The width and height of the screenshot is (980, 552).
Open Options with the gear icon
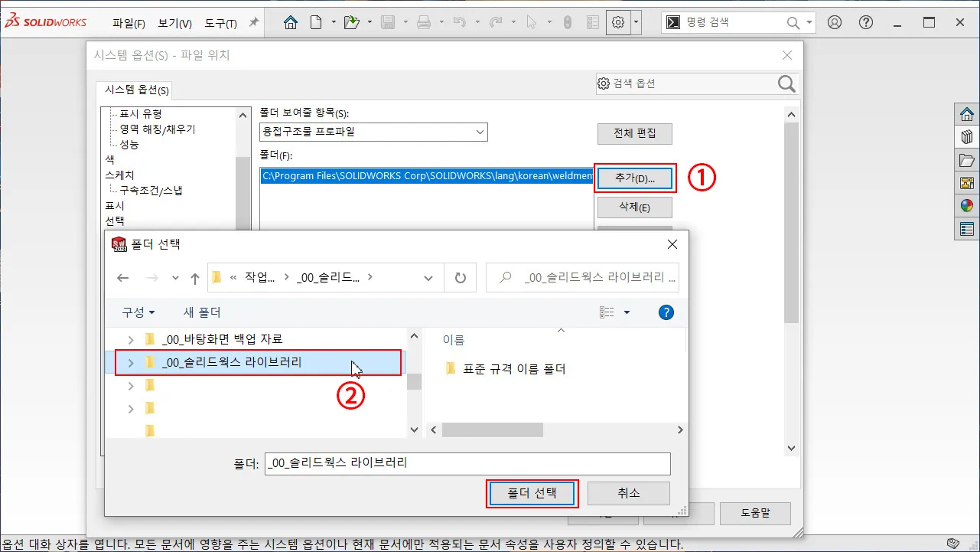(618, 22)
